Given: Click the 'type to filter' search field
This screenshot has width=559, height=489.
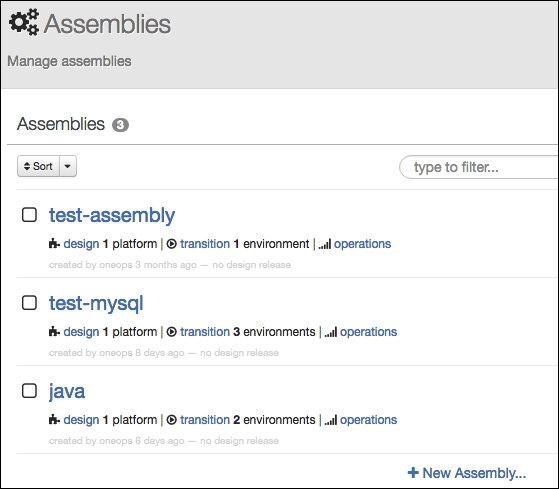Looking at the screenshot, I should click(x=479, y=167).
